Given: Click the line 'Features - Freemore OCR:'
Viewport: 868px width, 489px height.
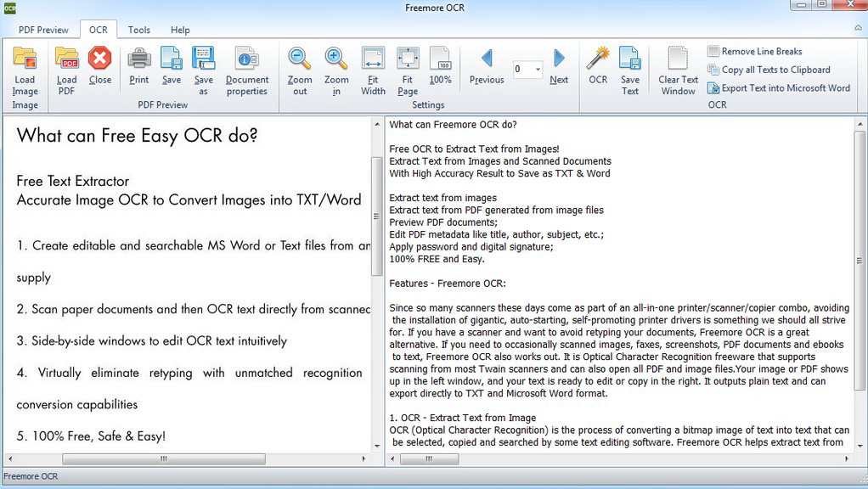Looking at the screenshot, I should tap(448, 284).
